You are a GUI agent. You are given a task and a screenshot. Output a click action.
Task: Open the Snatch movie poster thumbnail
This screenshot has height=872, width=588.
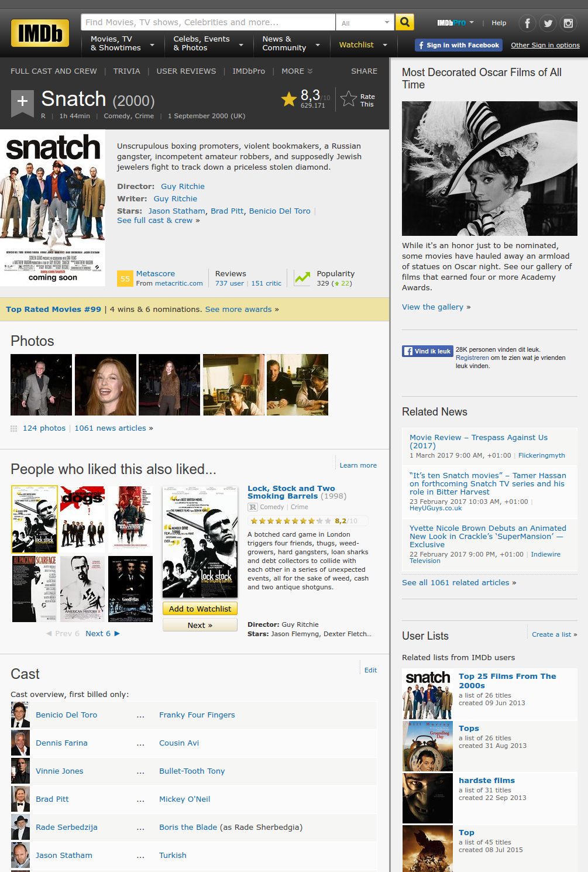point(53,208)
